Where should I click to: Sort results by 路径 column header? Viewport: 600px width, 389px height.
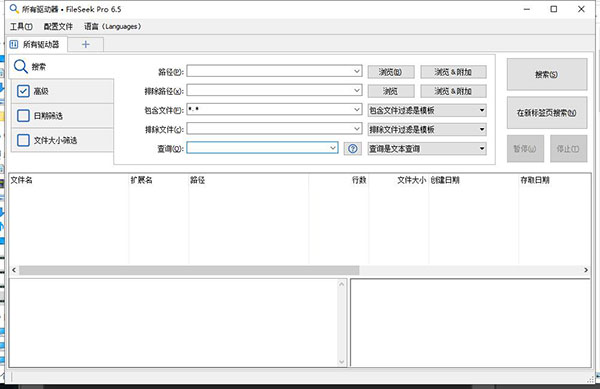pos(249,180)
